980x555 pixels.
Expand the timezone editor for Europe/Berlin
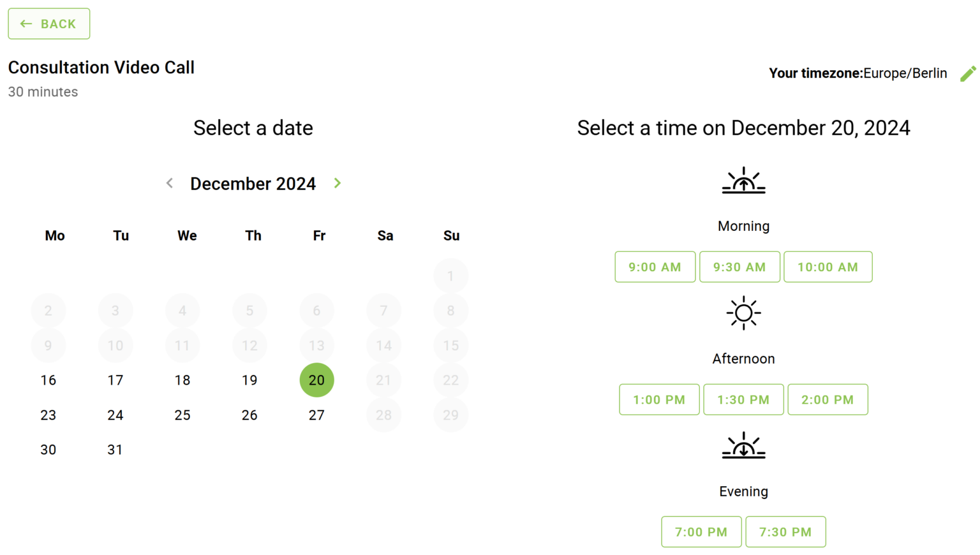[968, 73]
